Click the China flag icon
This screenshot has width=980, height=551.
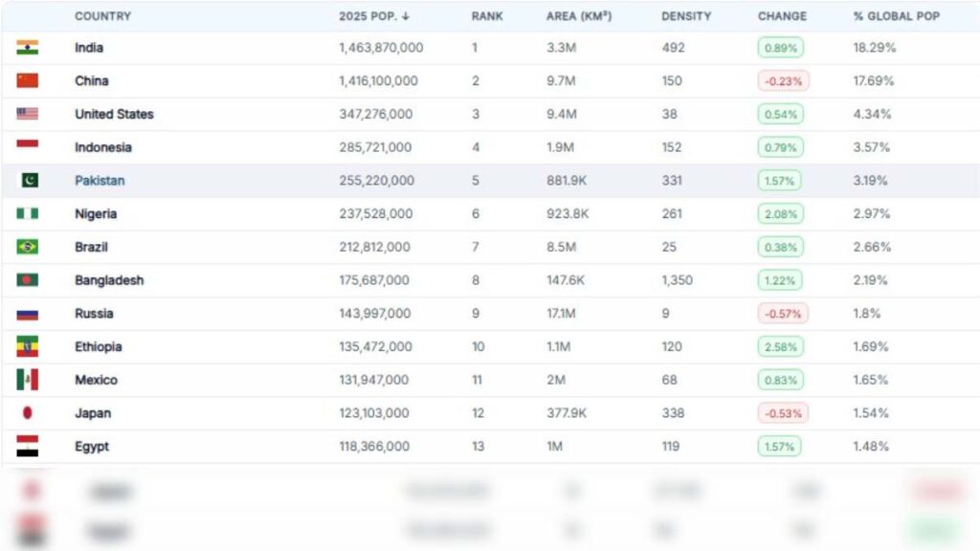(27, 81)
